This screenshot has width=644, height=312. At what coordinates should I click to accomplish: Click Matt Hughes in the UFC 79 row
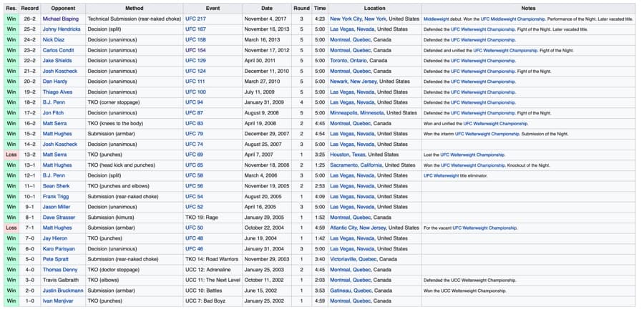(x=57, y=134)
